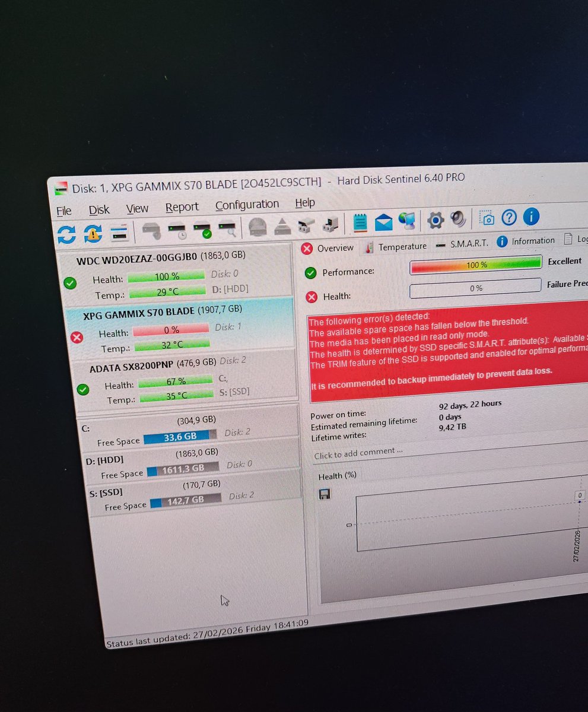
Task: Click the grayed-out round disk toolbar icon
Action: click(x=258, y=226)
